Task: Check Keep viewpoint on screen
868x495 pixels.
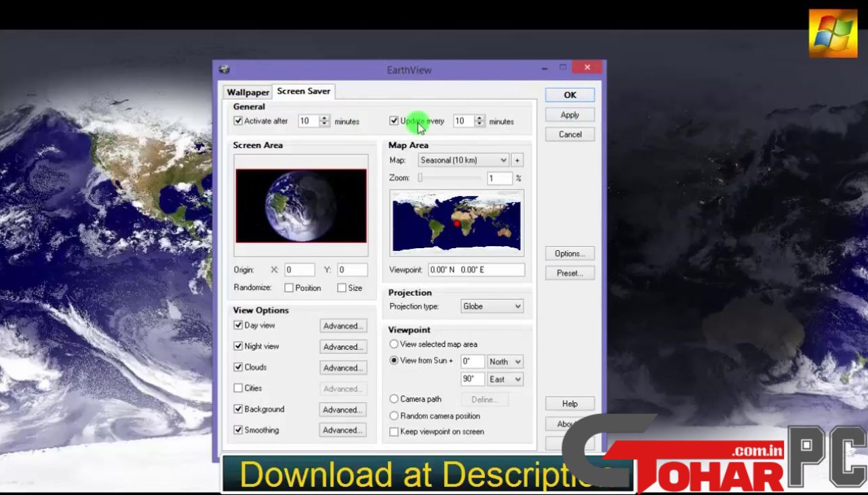Action: [x=394, y=431]
